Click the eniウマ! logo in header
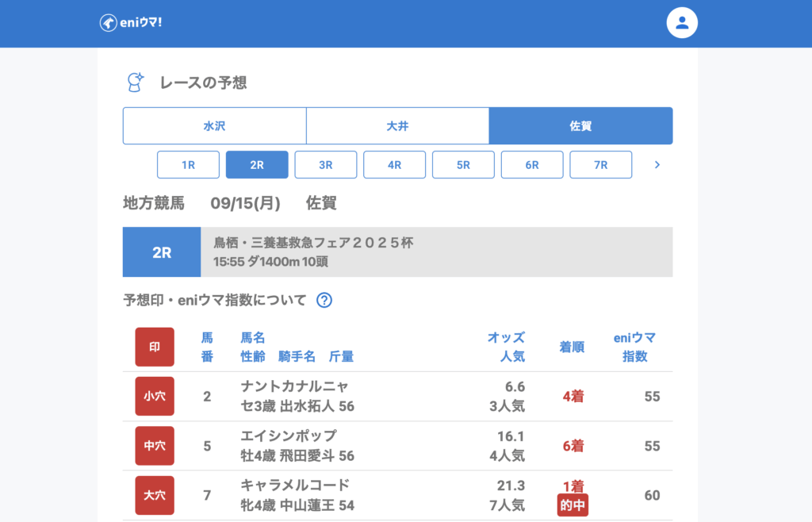This screenshot has height=522, width=812. [131, 23]
